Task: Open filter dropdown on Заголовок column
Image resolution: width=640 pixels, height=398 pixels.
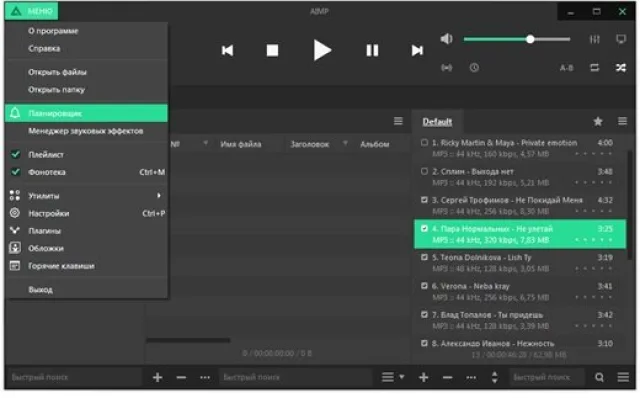Action: pyautogui.click(x=345, y=143)
